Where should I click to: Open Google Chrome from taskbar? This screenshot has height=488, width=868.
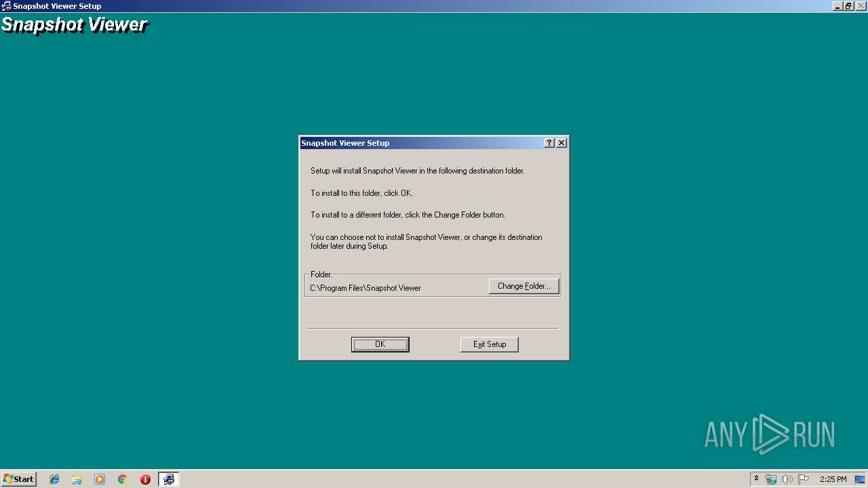pyautogui.click(x=123, y=479)
